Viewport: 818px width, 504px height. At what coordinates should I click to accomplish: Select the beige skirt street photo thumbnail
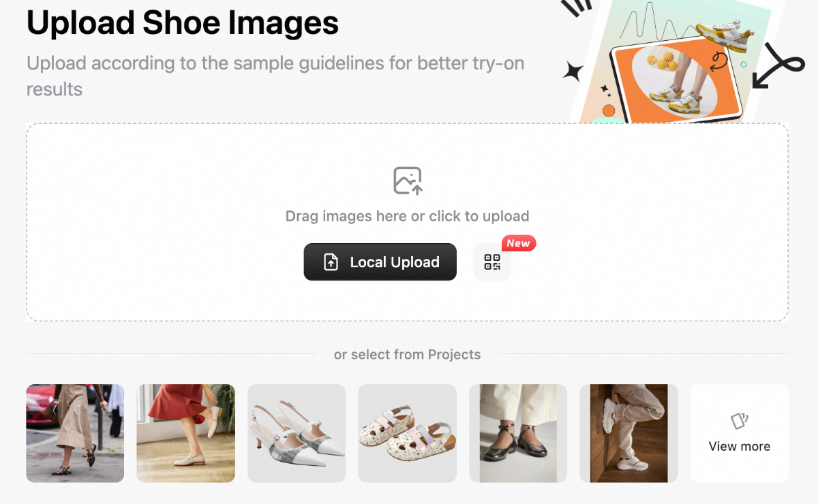pos(75,433)
